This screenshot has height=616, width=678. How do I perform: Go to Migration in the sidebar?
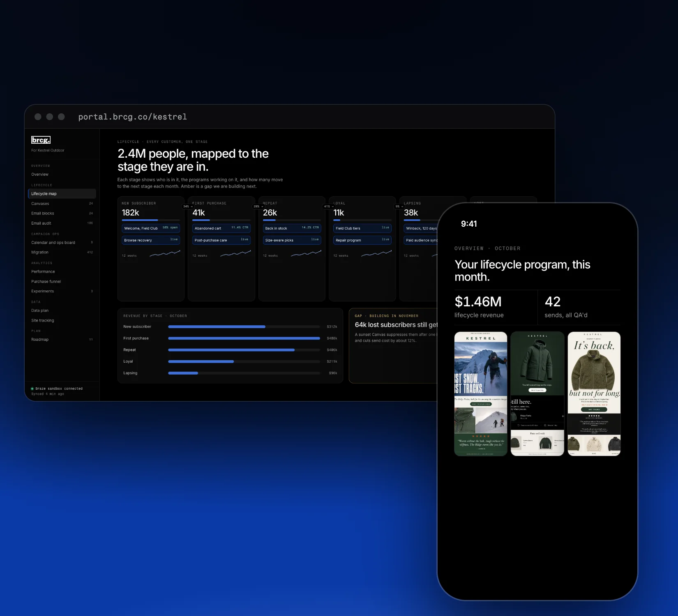(62, 253)
